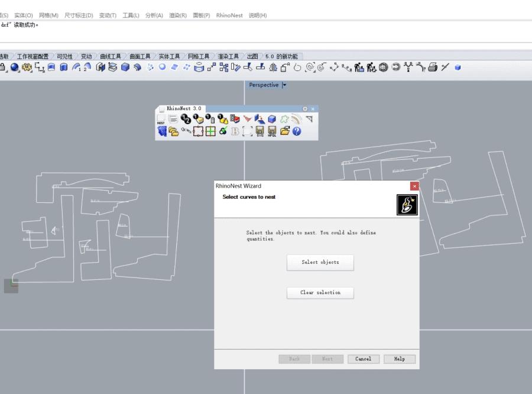Switch to 5.0 的新功能 toolbar tab

281,56
